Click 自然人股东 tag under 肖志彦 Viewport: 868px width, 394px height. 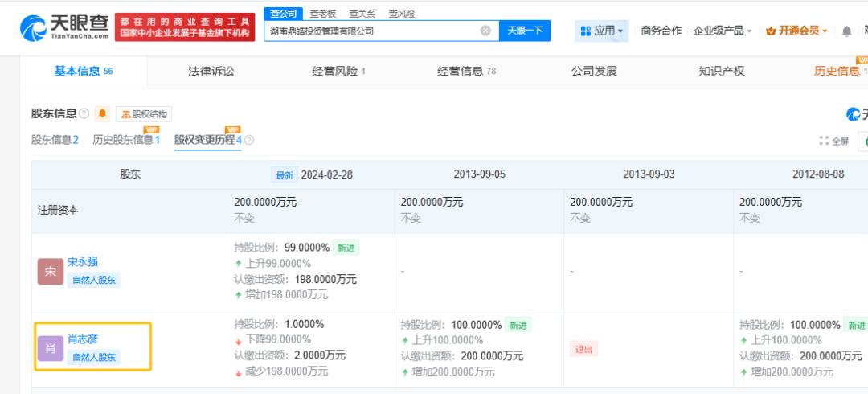tap(93, 357)
